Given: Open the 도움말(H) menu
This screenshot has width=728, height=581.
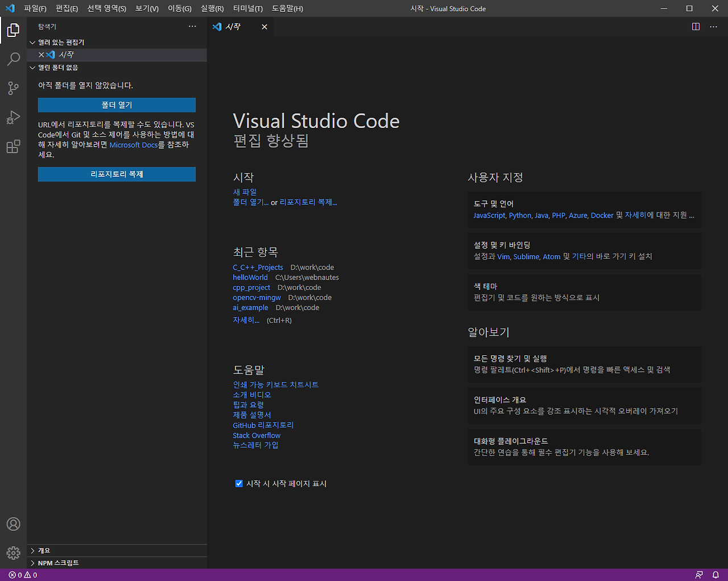Looking at the screenshot, I should (x=287, y=9).
